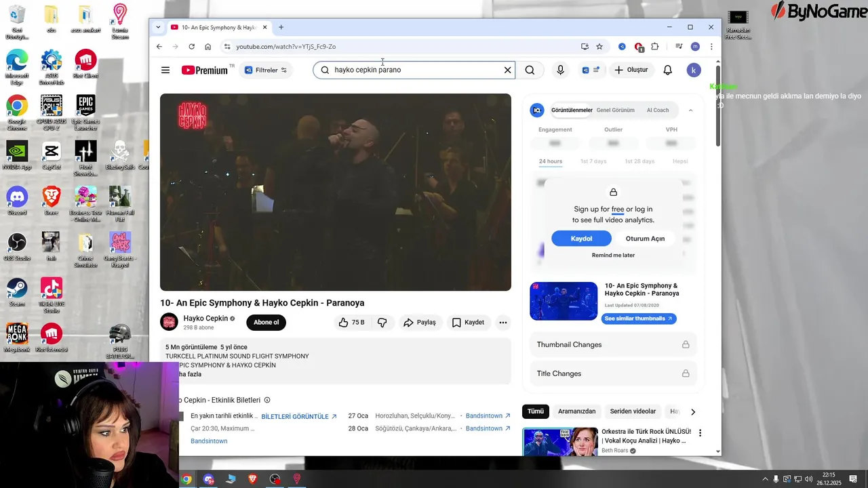Click the Paranoya thumbnail in analytics panel
Image resolution: width=868 pixels, height=488 pixels.
(564, 301)
